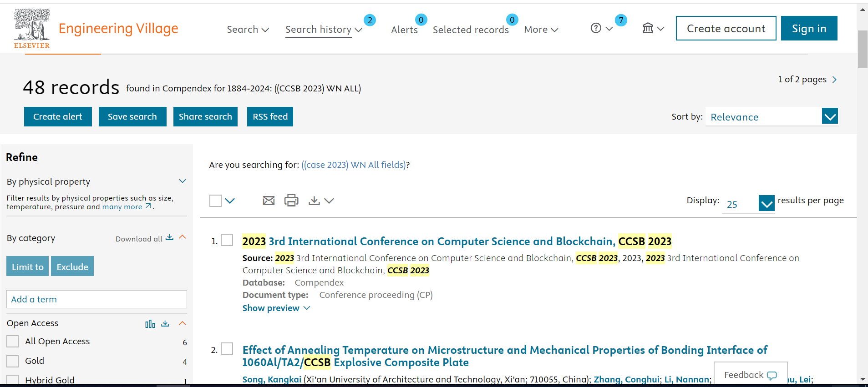Check the box for result 2
This screenshot has height=387, width=868.
(x=227, y=349)
